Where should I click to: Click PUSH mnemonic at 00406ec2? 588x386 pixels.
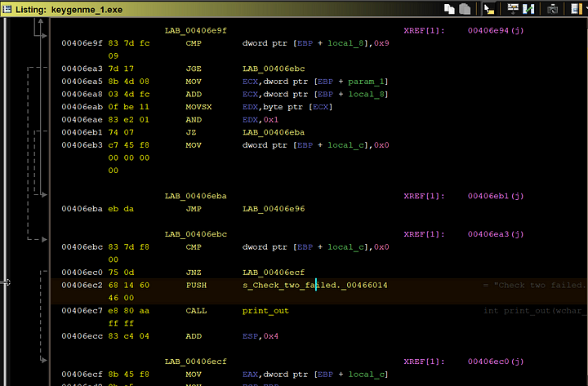196,286
